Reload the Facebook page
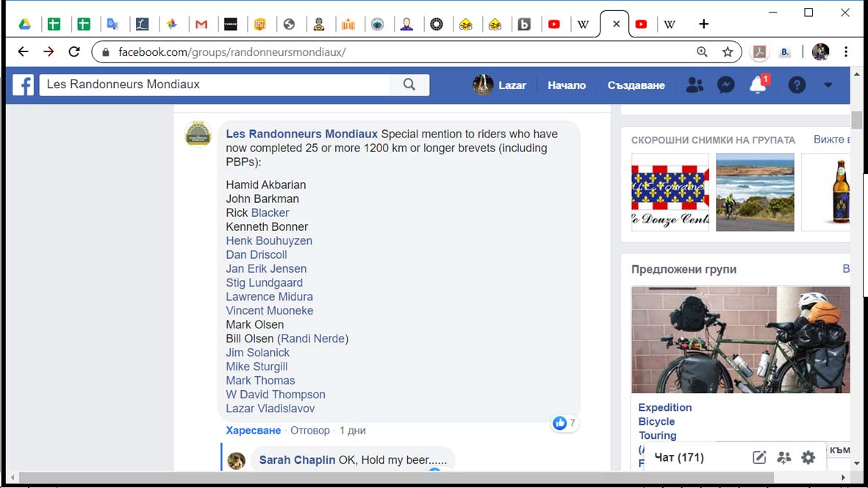The width and height of the screenshot is (868, 488). coord(74,52)
